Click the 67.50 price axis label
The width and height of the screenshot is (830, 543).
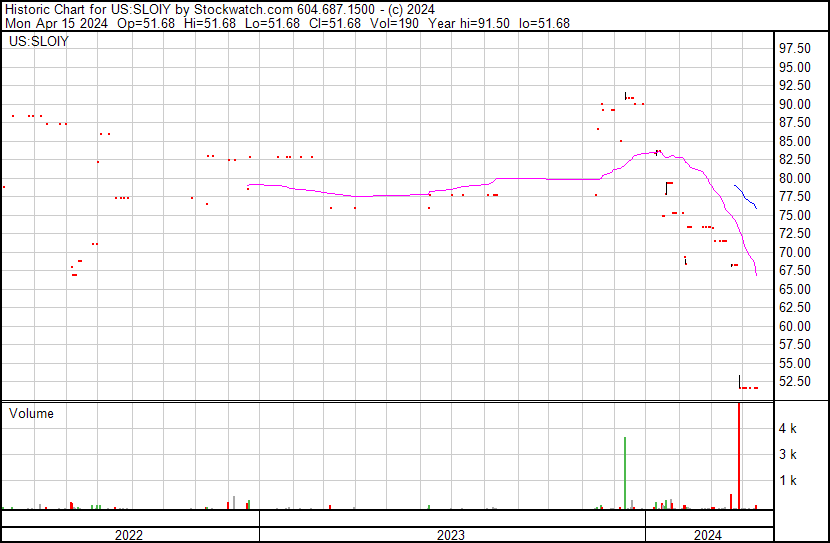point(795,270)
